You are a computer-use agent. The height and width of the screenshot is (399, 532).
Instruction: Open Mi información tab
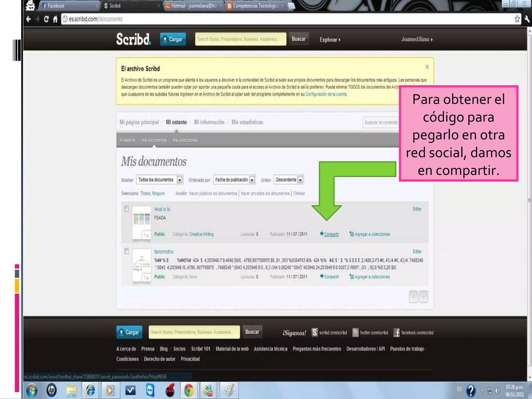point(209,122)
